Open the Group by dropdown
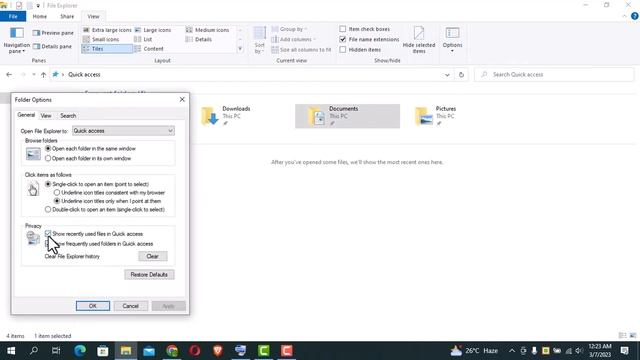The image size is (640, 360). (290, 29)
